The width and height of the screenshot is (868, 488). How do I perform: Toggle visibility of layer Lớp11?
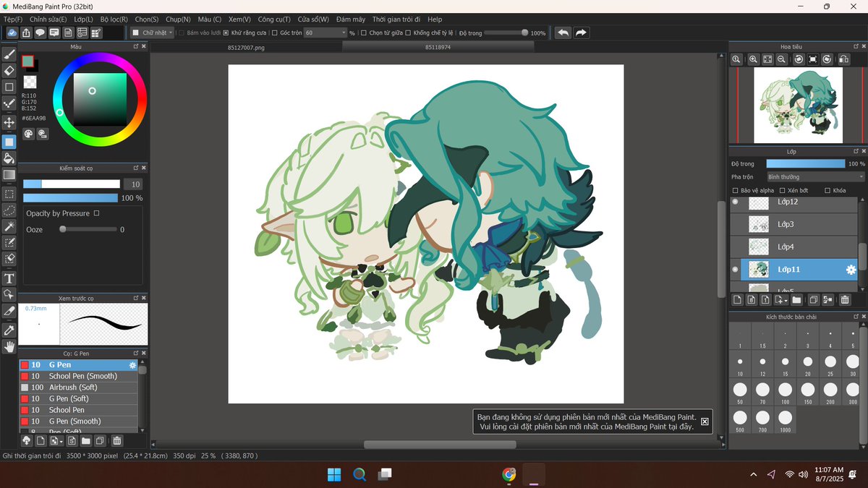(736, 270)
